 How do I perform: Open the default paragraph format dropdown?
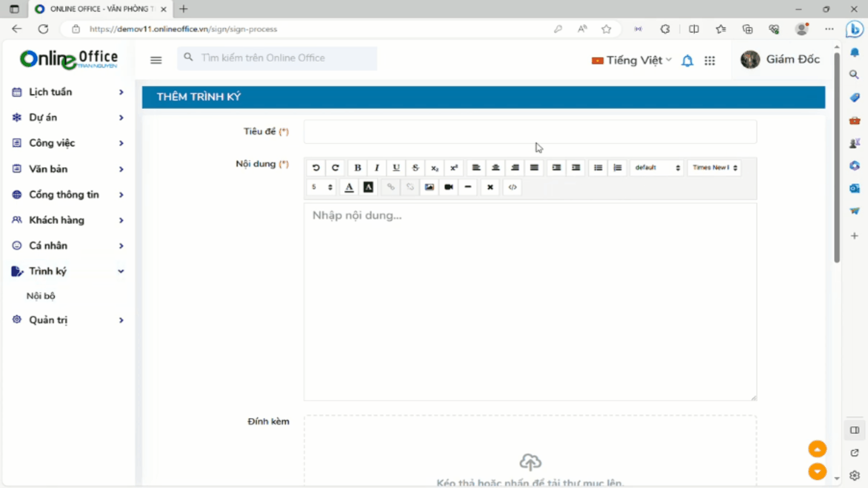pyautogui.click(x=657, y=168)
